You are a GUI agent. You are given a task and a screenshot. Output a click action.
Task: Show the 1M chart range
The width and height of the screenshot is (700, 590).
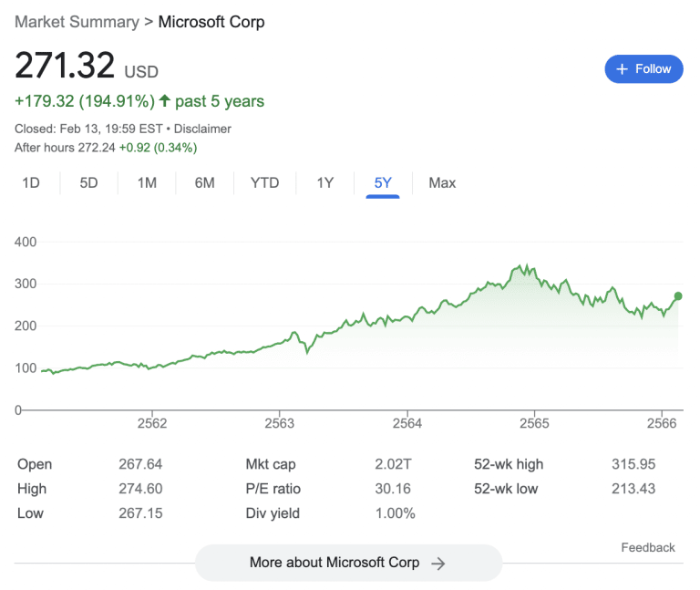[147, 183]
